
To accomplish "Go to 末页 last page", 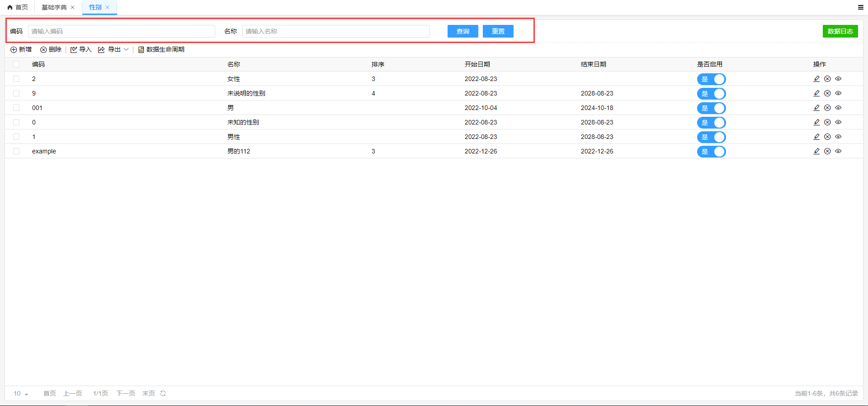I will pyautogui.click(x=149, y=393).
